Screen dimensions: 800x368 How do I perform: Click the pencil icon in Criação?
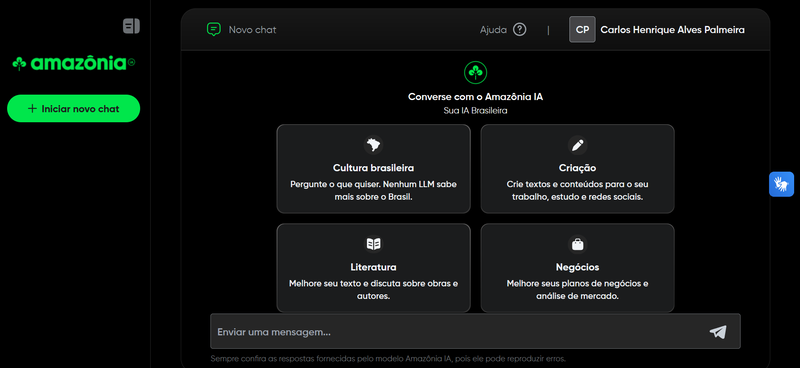[x=578, y=145]
